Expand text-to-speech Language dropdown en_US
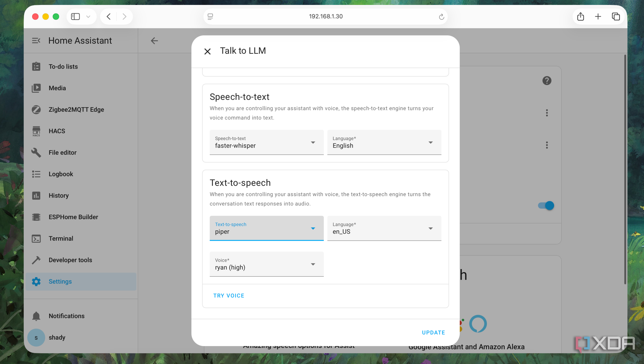 click(384, 228)
